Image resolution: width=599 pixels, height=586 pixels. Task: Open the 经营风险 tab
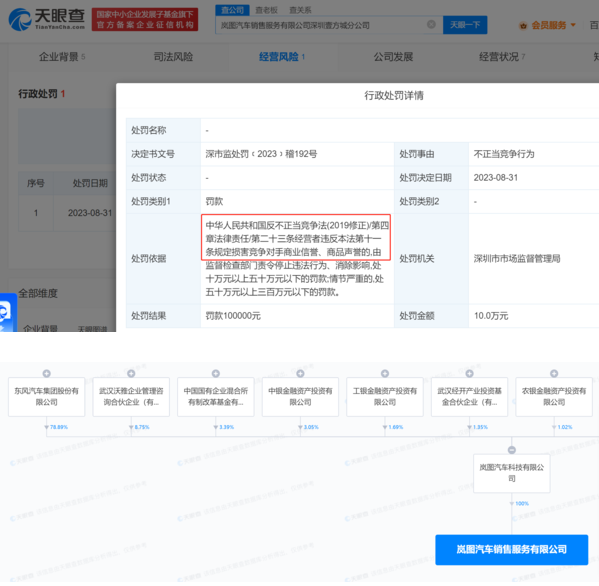[282, 57]
